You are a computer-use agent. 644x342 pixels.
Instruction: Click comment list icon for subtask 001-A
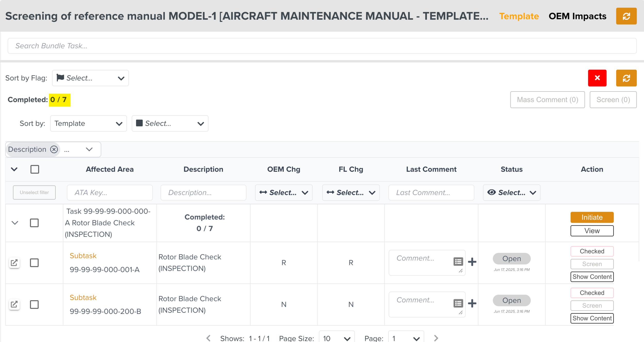click(458, 262)
